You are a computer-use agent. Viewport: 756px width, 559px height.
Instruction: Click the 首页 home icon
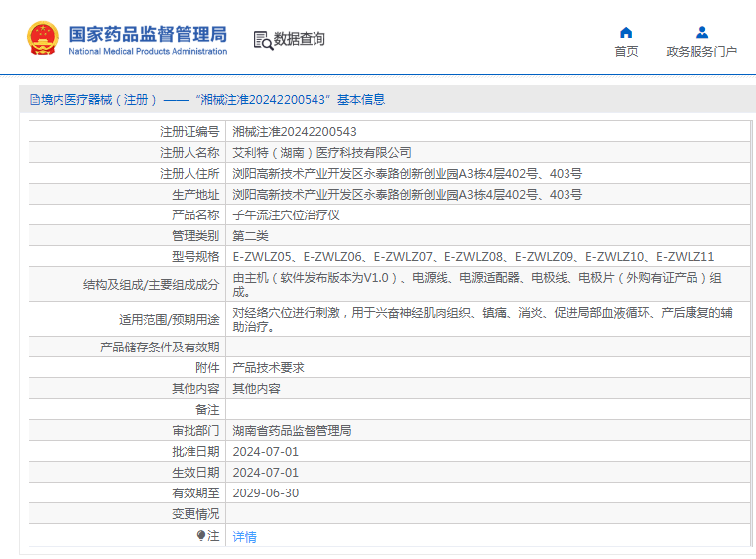626,33
